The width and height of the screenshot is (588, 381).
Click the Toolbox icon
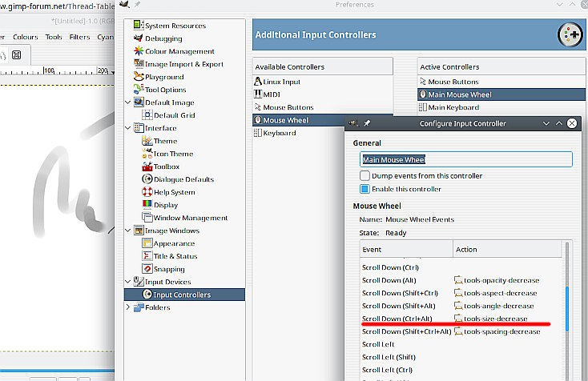point(147,166)
